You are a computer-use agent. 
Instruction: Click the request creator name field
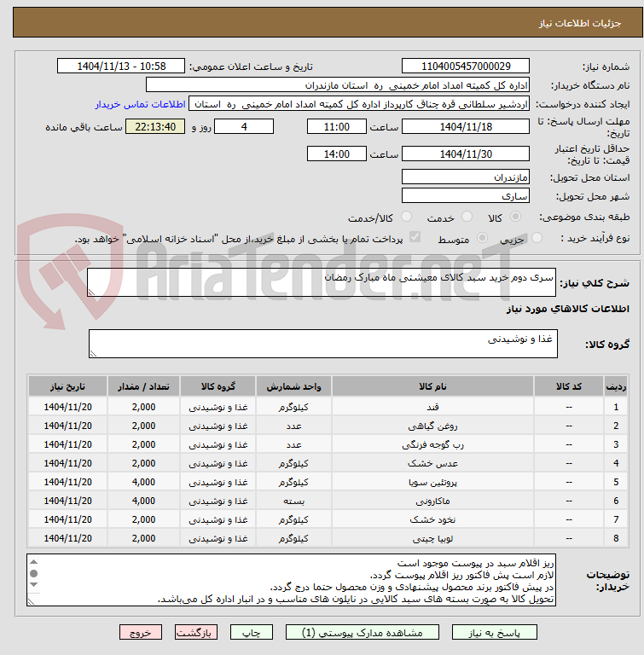[x=359, y=103]
